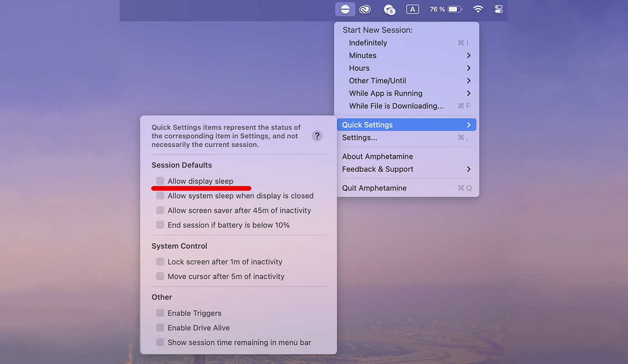Check Allow screen saver after 45m inactivity
Screen dimensions: 628x364
(x=160, y=210)
